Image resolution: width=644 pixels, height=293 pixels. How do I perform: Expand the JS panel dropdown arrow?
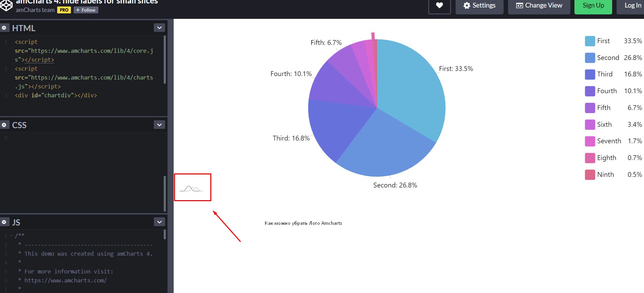(x=159, y=222)
